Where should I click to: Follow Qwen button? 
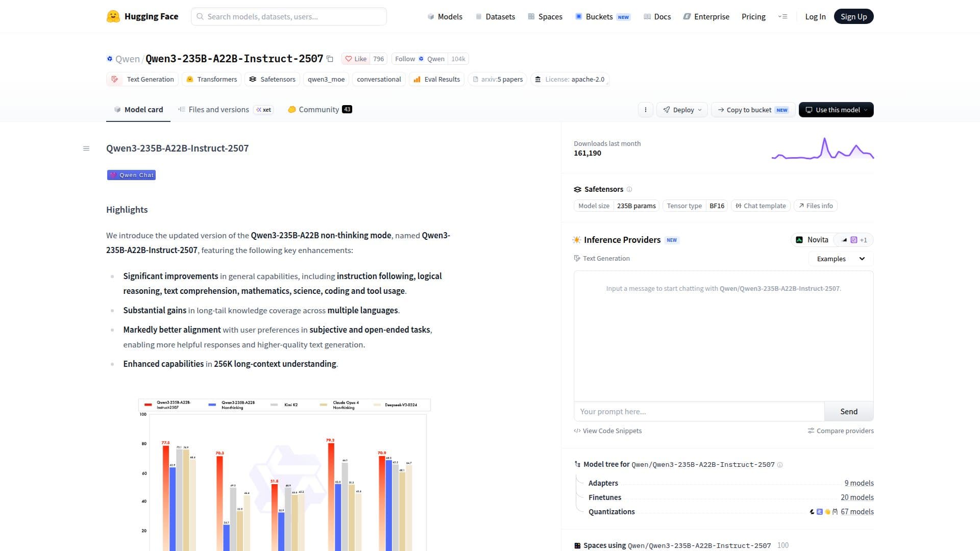420,59
